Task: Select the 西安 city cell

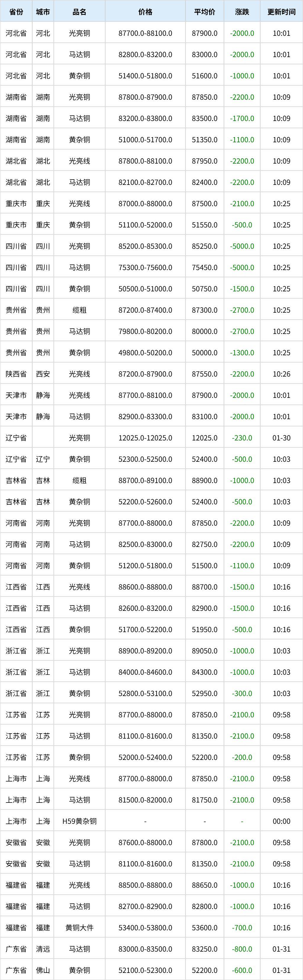Action: (x=43, y=374)
